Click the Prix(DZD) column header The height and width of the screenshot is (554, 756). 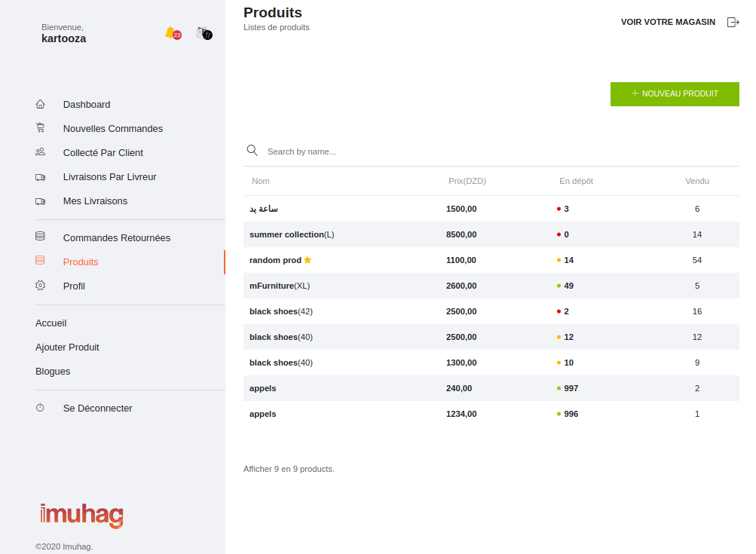[467, 181]
